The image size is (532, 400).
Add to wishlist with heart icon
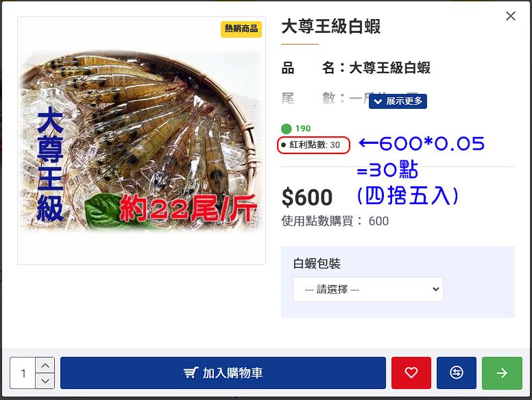[411, 373]
